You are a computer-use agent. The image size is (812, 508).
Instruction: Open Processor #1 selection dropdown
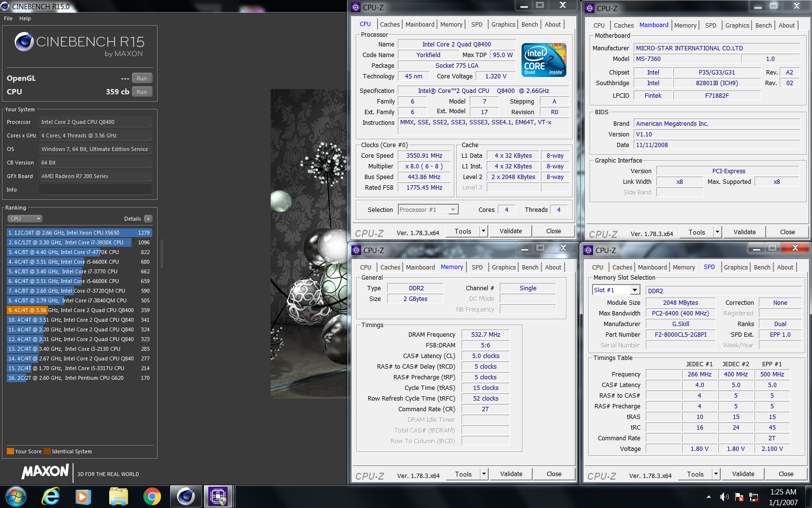click(428, 210)
